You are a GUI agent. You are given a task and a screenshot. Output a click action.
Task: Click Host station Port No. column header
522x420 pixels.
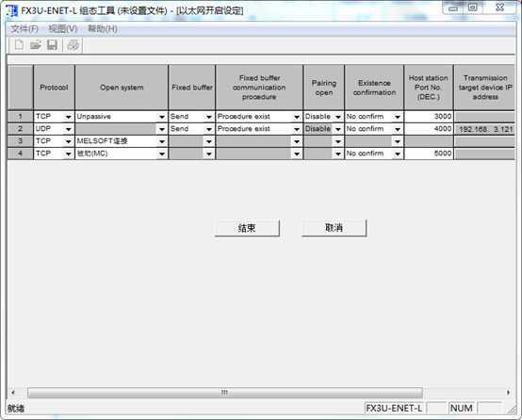(x=429, y=88)
